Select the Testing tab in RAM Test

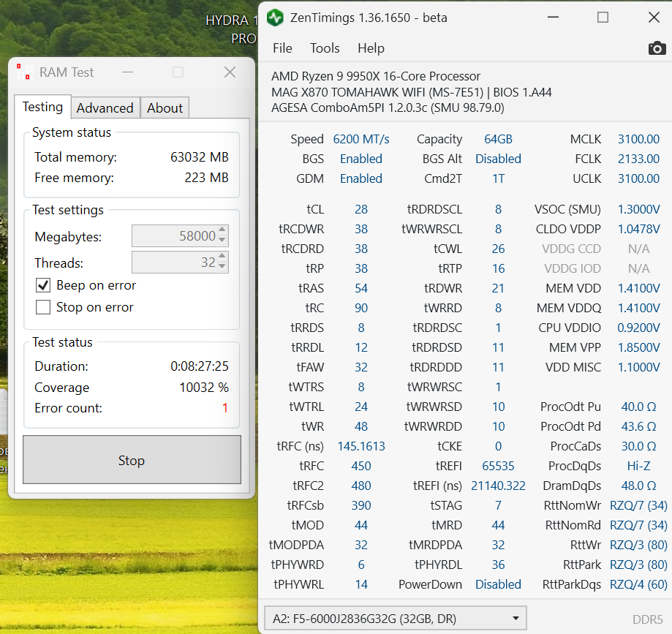(42, 106)
